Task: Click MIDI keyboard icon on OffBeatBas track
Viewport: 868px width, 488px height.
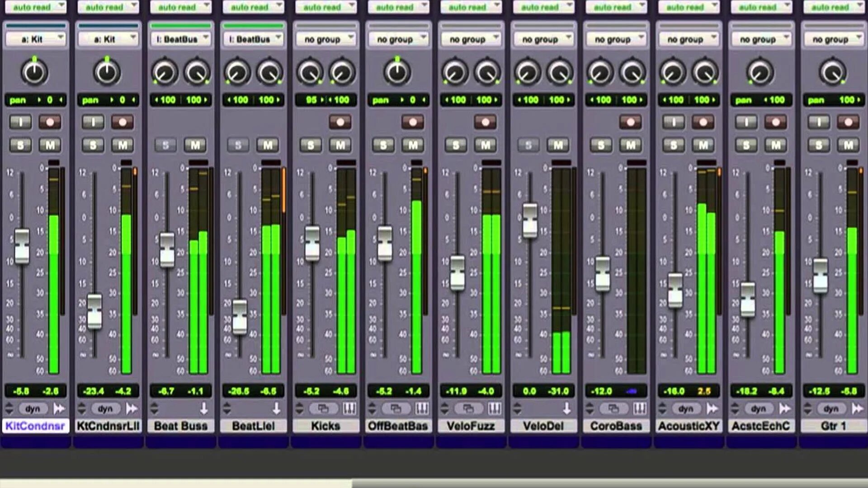Action: [422, 409]
